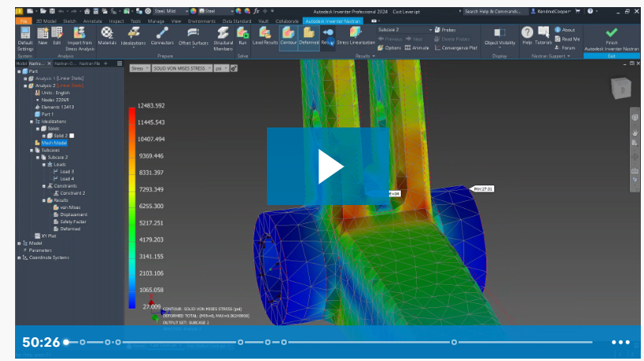This screenshot has width=644, height=361.
Task: Open the Steel appearance dropdown
Action: (x=216, y=12)
